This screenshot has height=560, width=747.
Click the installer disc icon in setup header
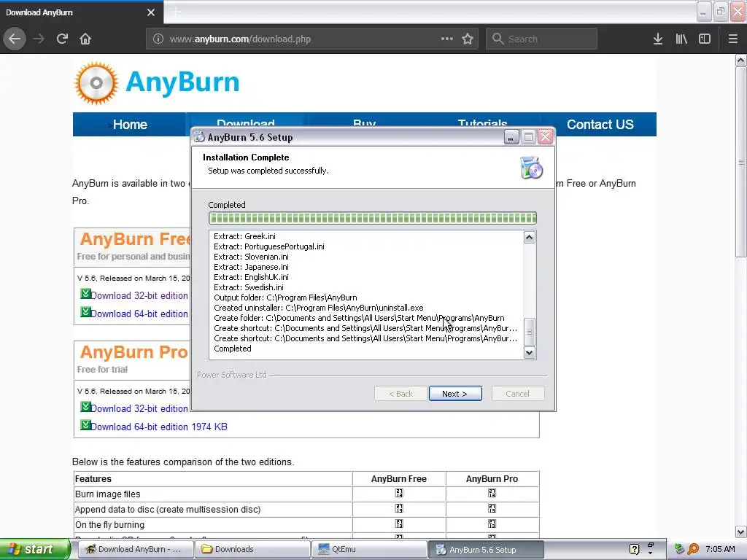point(532,168)
